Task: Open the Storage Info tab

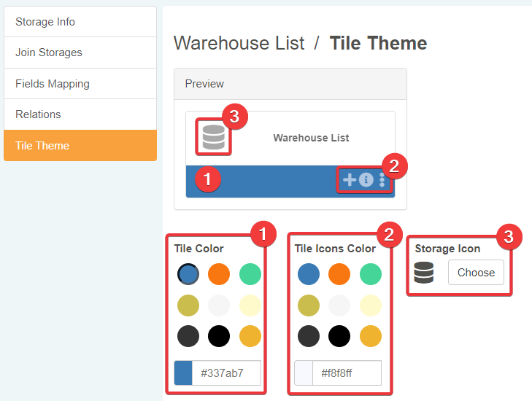Action: [80, 22]
